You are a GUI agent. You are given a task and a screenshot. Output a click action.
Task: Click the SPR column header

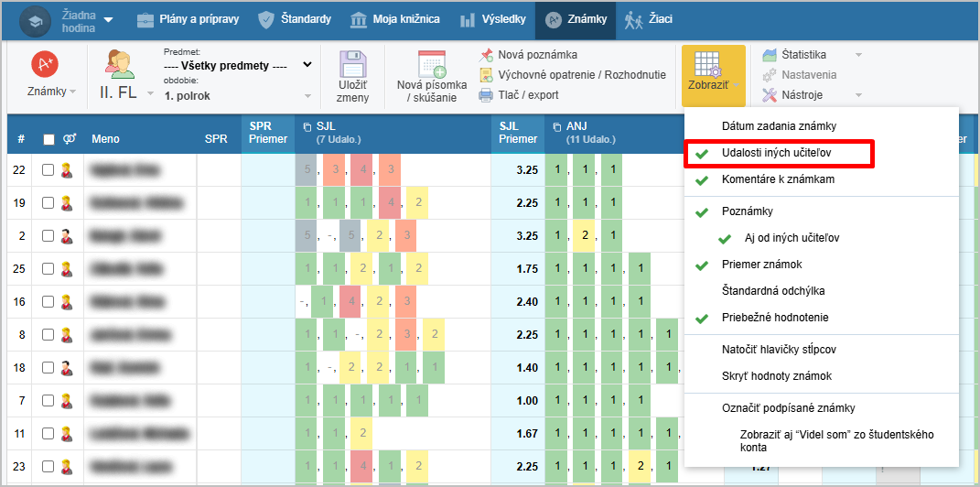216,139
